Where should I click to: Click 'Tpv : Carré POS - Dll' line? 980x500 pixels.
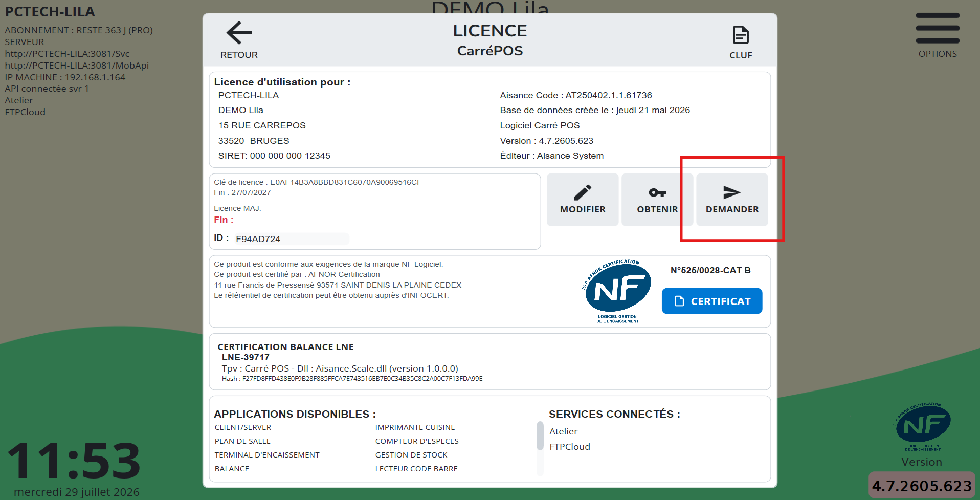tap(340, 368)
